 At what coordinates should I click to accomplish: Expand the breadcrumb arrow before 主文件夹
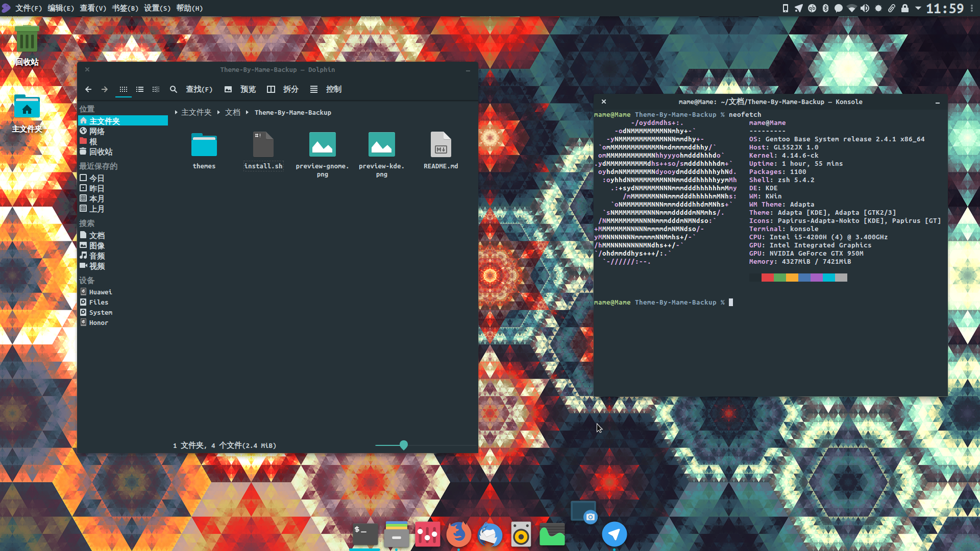pyautogui.click(x=176, y=112)
